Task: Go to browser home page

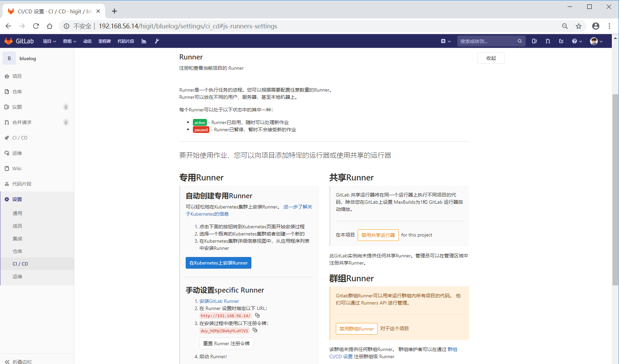Action: point(50,26)
